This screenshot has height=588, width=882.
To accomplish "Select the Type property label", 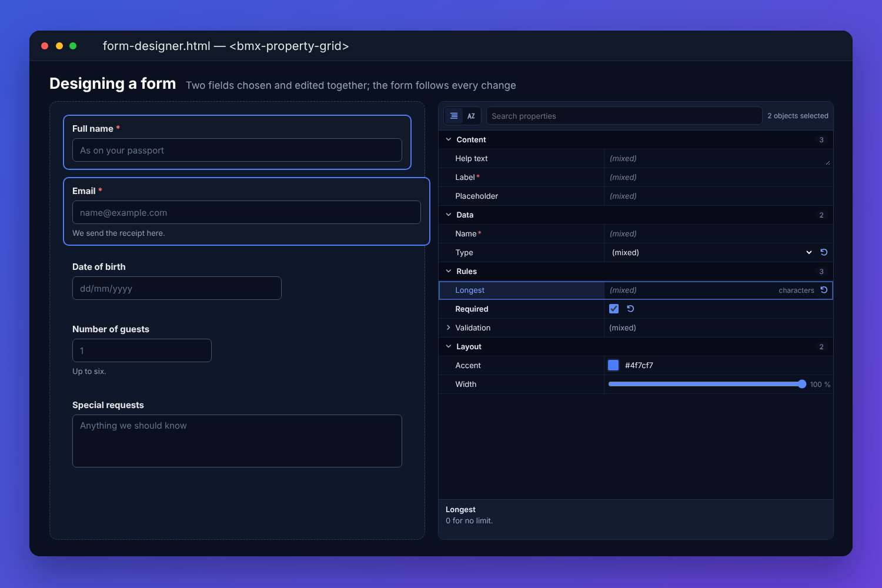I will pyautogui.click(x=464, y=252).
